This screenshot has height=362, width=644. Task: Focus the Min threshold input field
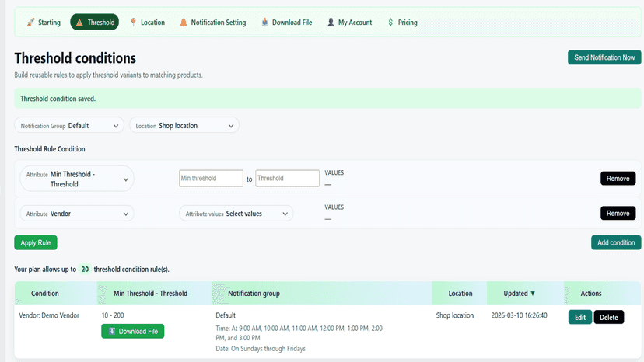coord(211,178)
